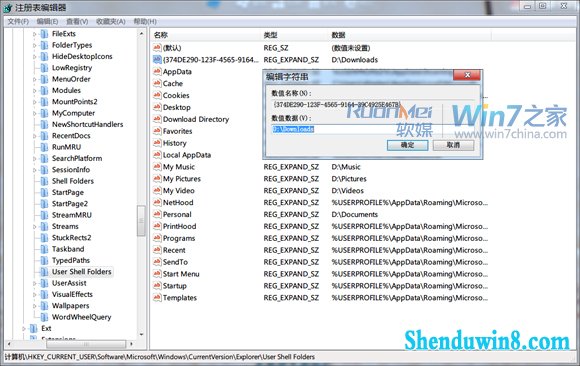Click the tree pane vertical scrollbar thumb
580x366 pixels.
pos(141,221)
